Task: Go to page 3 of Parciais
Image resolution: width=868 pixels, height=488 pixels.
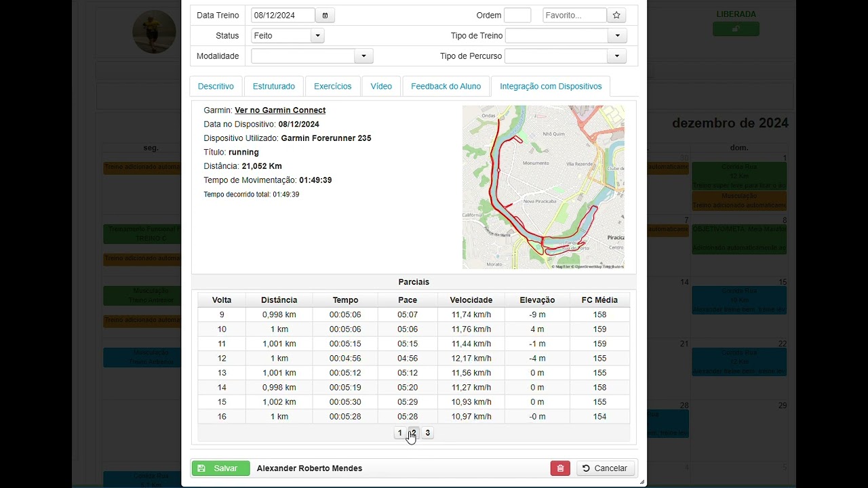Action: coord(427,433)
